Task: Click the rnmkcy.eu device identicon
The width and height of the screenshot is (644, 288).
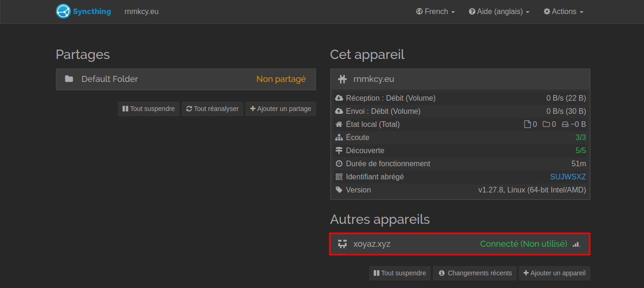Action: click(342, 79)
